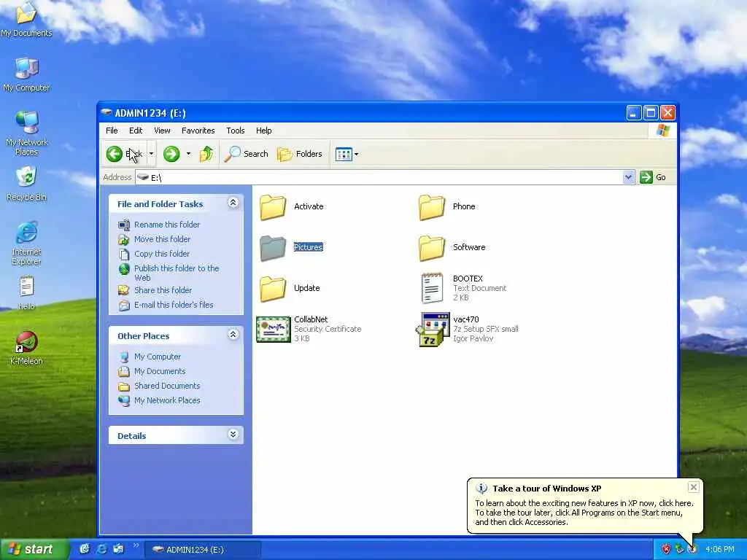The height and width of the screenshot is (560, 747).
Task: Open Shared Documents in Other Places
Action: (167, 386)
